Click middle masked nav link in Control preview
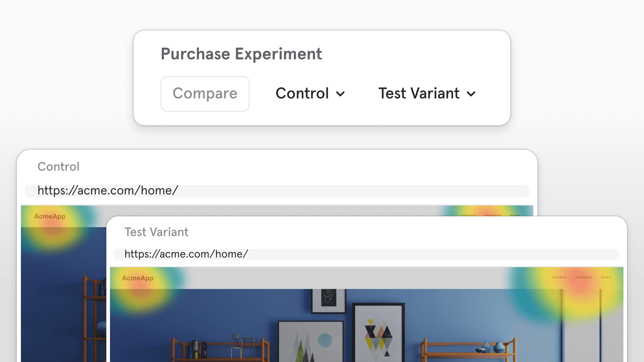644x362 pixels. click(492, 215)
